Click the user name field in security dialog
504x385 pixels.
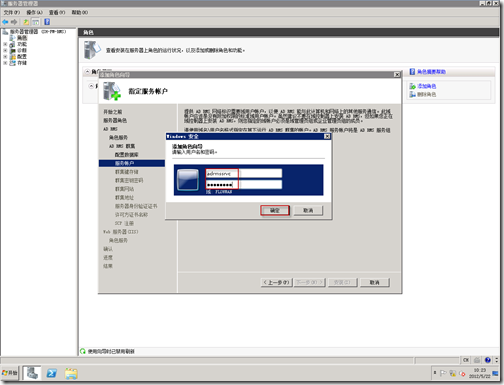click(244, 173)
